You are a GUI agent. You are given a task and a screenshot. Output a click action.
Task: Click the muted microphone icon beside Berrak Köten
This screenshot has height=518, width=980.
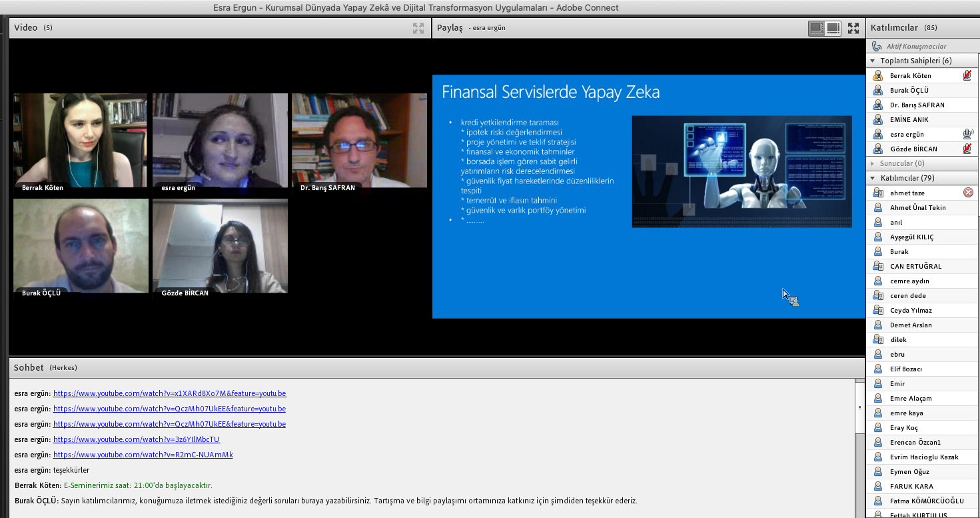click(967, 76)
